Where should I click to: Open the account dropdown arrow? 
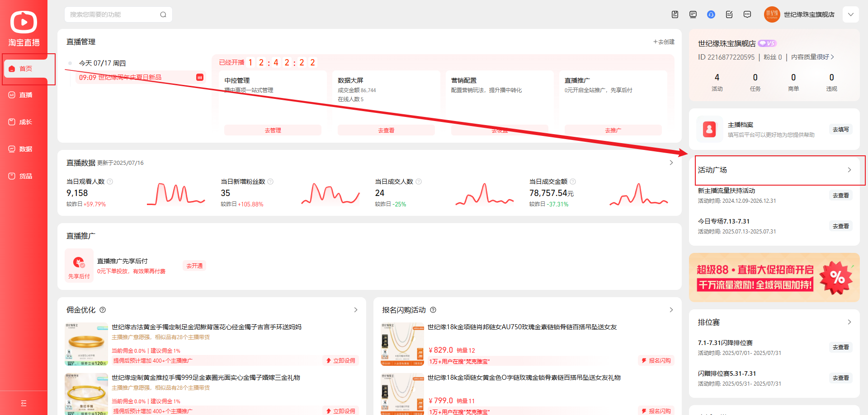[850, 14]
